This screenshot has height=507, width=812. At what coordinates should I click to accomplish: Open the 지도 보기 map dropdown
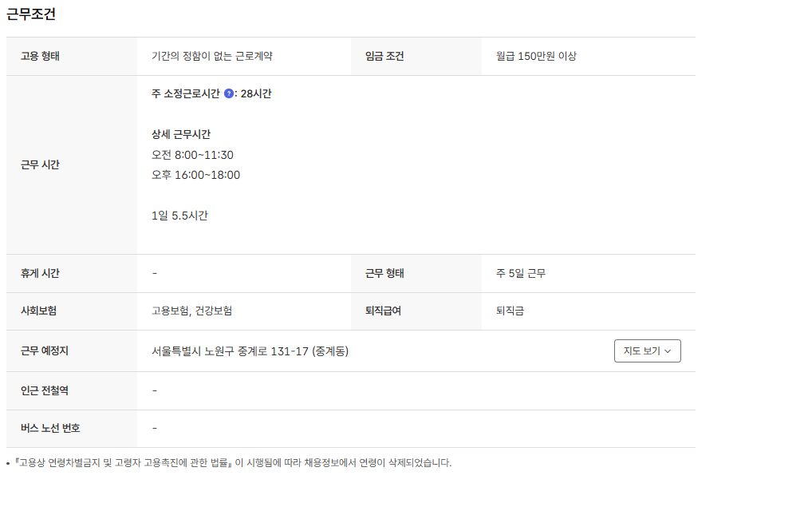pos(648,351)
